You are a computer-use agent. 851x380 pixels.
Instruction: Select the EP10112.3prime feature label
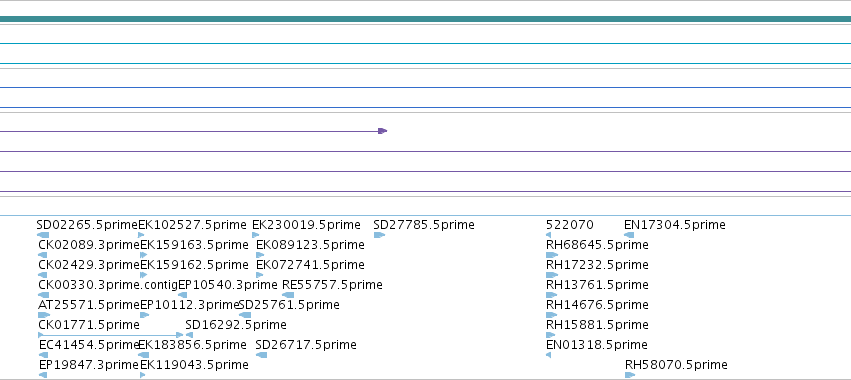tap(189, 305)
